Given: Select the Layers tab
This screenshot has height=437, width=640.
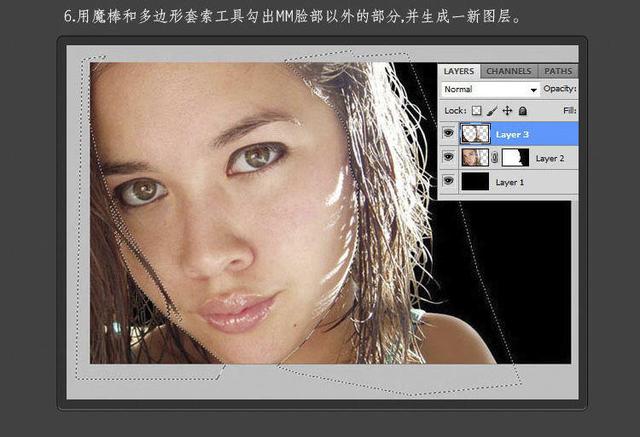Looking at the screenshot, I should pyautogui.click(x=459, y=71).
